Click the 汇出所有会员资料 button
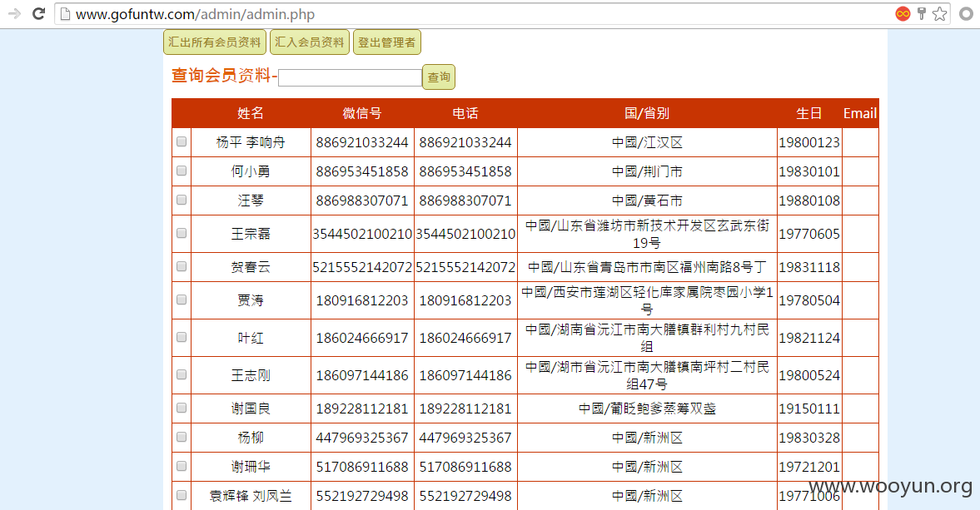 click(x=214, y=42)
